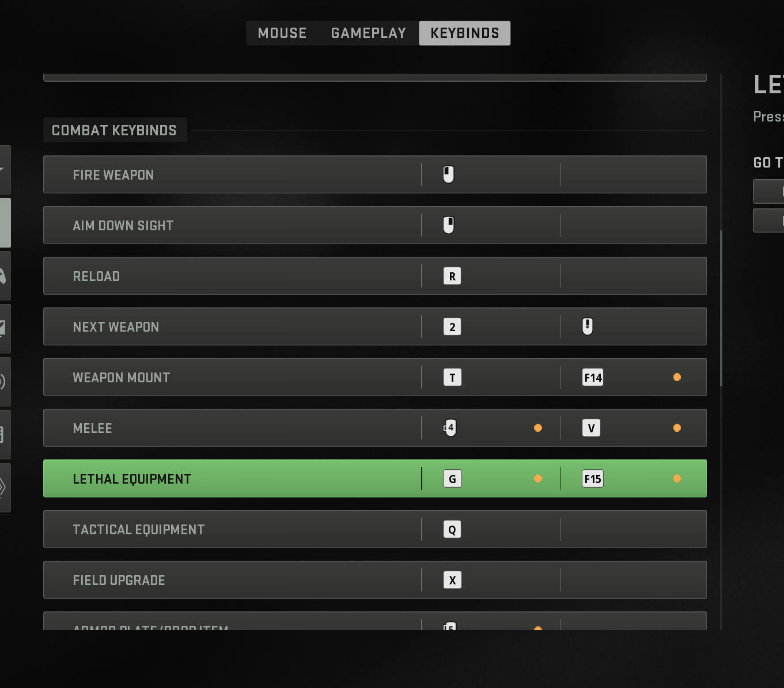Click the cursor icon at sidebar top
The width and height of the screenshot is (784, 688).
pos(5,170)
